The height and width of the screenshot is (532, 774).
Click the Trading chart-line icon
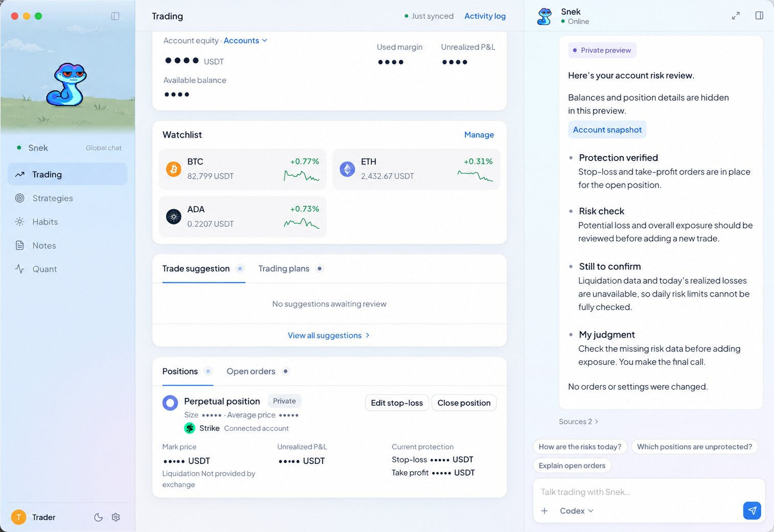(19, 174)
